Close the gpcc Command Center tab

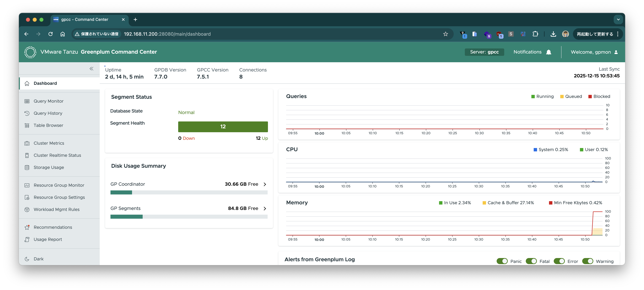tap(123, 20)
